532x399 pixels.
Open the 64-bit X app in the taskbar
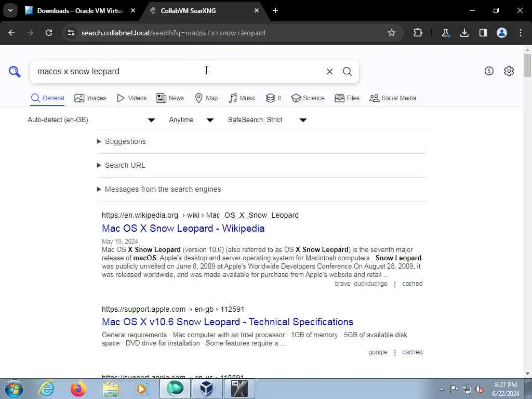pos(240,389)
